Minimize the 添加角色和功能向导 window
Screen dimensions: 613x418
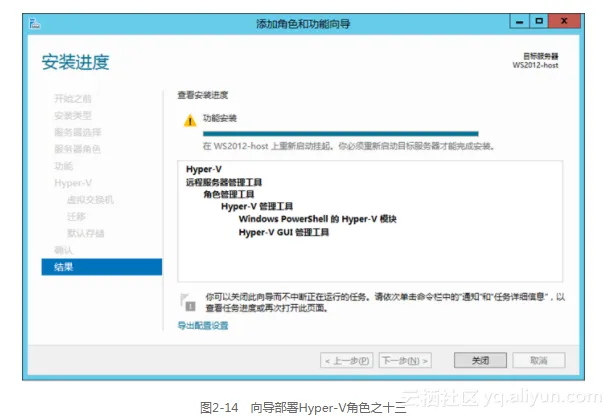520,22
